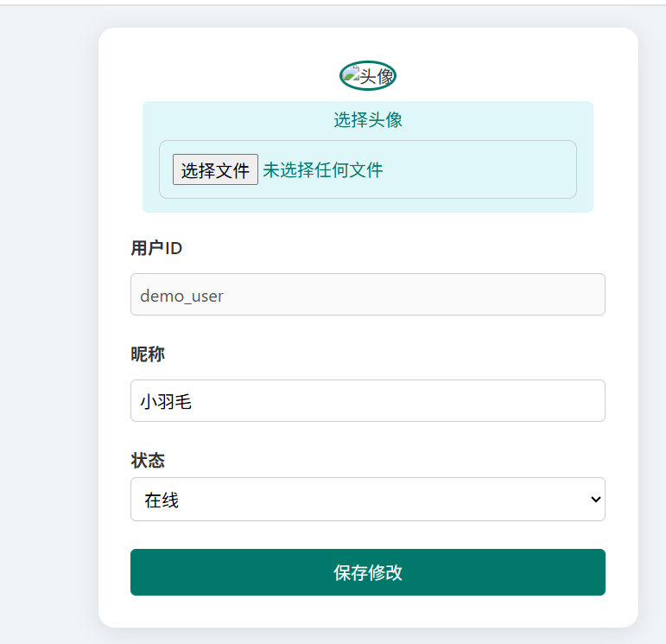Screen dimensions: 666x644
Task: Click the demo_user user ID field
Action: click(367, 295)
